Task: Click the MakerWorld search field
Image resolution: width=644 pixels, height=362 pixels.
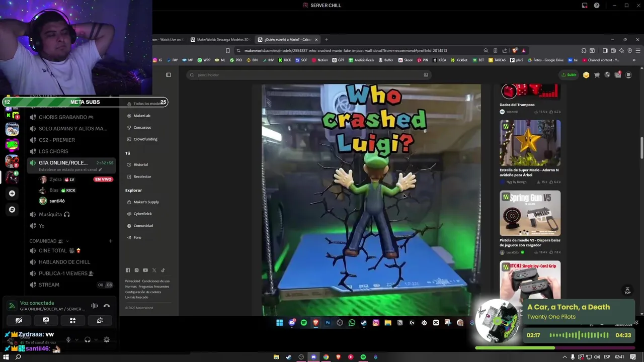Action: [x=308, y=75]
